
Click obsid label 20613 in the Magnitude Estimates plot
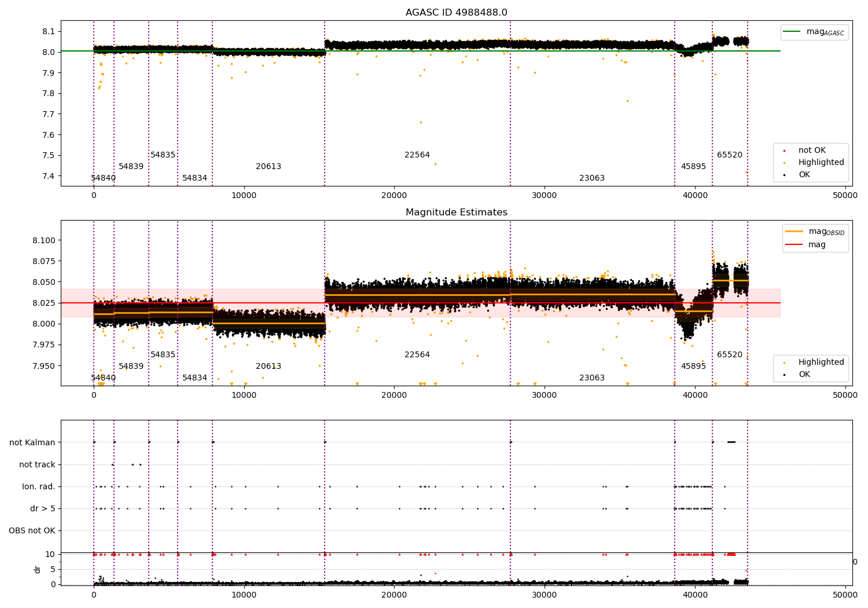(269, 367)
